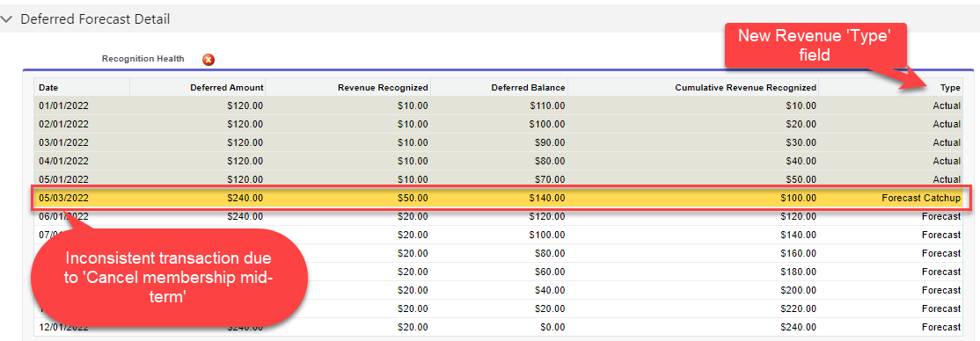Click the $50.00 revenue recognized cell
This screenshot has width=980, height=341.
[413, 198]
